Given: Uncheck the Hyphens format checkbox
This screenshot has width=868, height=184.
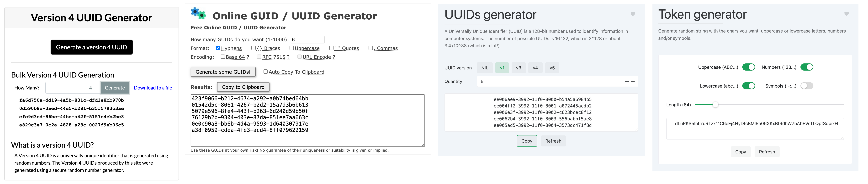Looking at the screenshot, I should [218, 48].
